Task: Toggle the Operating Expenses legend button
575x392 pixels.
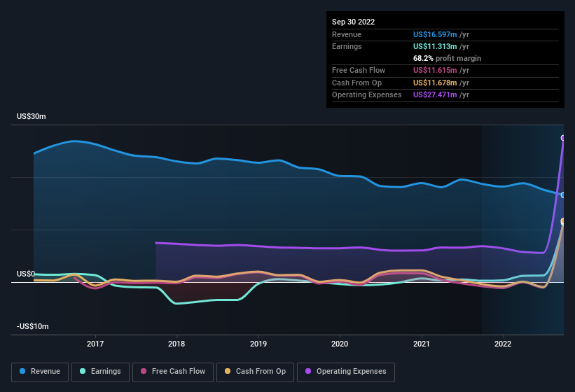Action: point(346,372)
